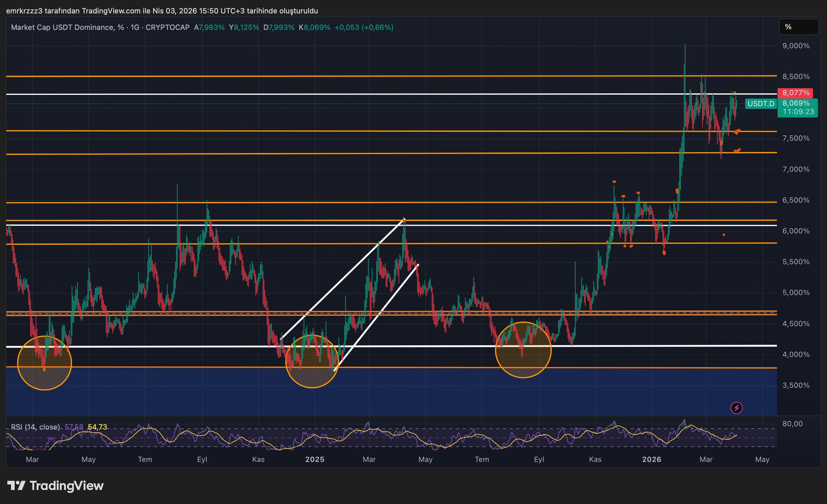Click the 2025 label on time axis
827x504 pixels.
pos(315,459)
